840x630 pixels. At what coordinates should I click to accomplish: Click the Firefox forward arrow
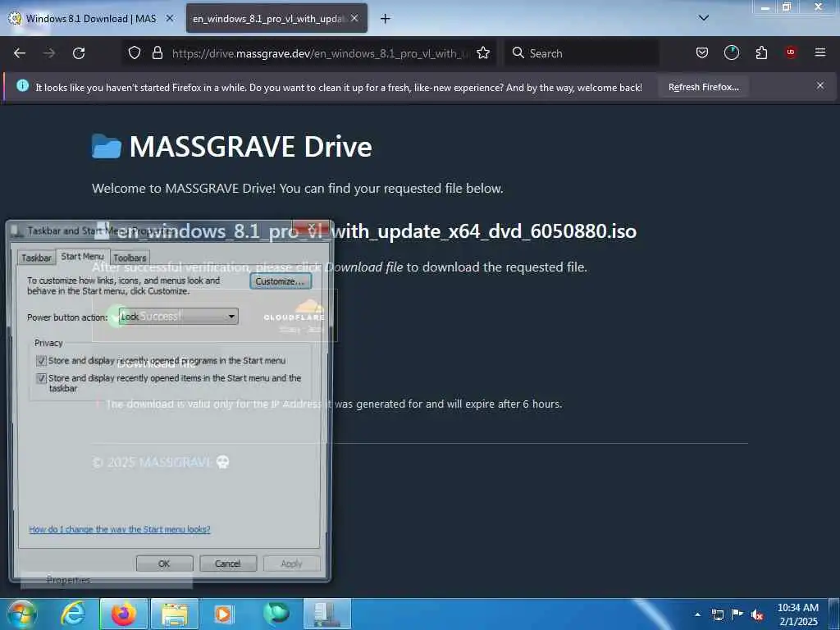pos(49,53)
